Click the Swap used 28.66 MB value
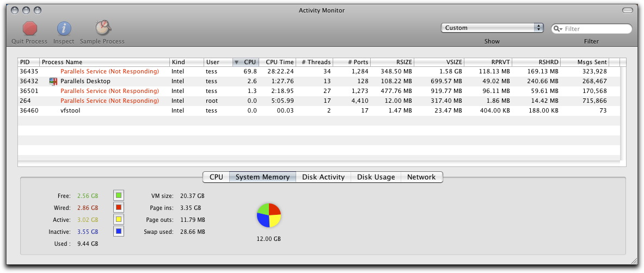This screenshot has width=644, height=273. pos(193,232)
